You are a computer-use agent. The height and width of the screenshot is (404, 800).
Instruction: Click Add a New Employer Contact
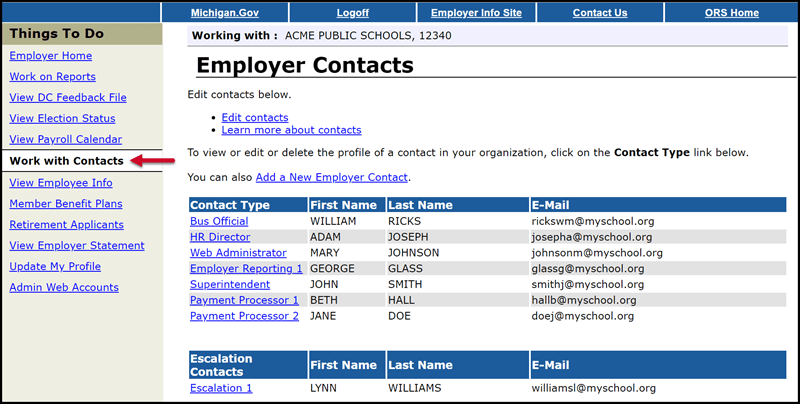(331, 177)
